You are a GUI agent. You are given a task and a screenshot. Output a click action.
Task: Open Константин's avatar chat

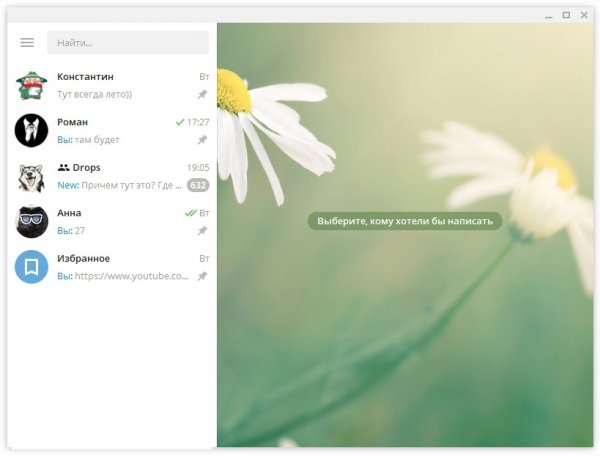[32, 85]
